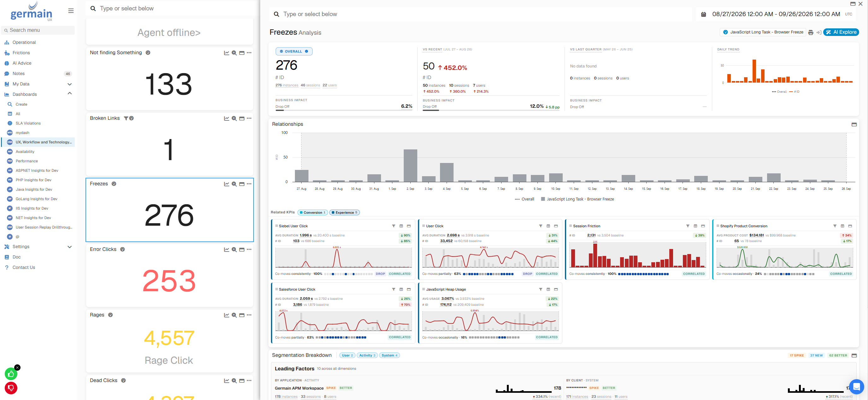Expand the My Data menu chevron
The image size is (868, 400).
pyautogui.click(x=69, y=84)
